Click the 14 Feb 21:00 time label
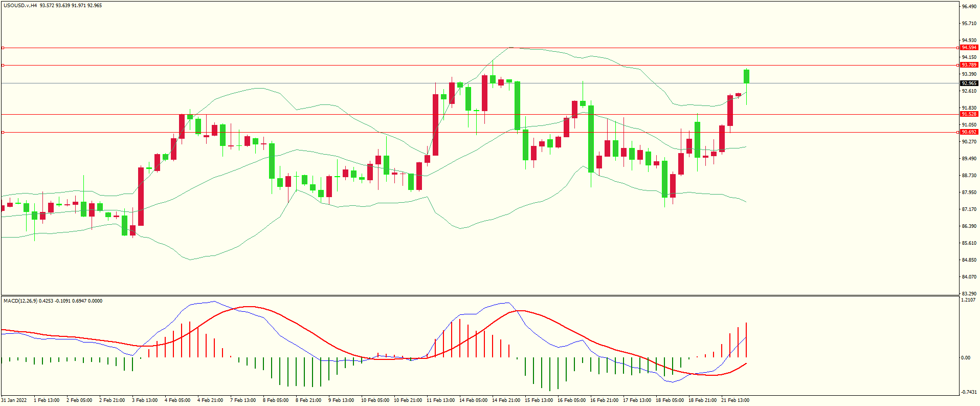 (506, 400)
